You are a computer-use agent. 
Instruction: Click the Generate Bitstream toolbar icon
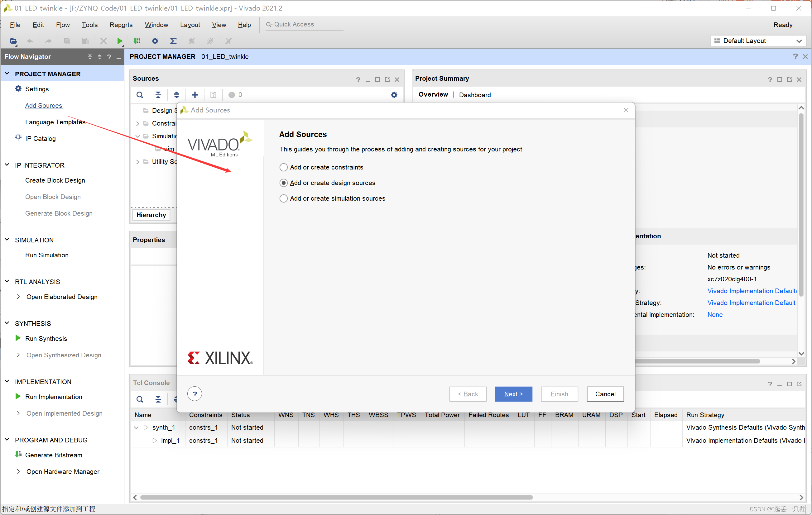[x=137, y=41]
